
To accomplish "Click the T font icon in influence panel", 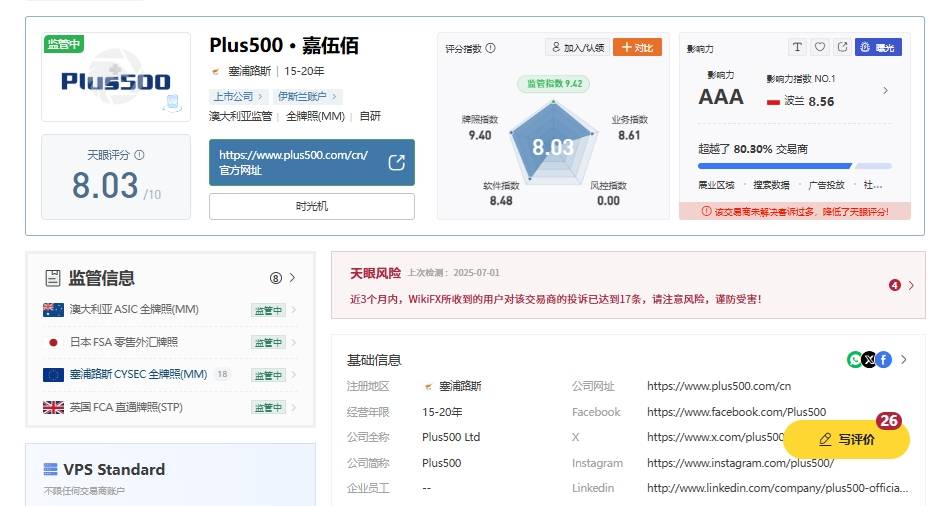I will point(797,47).
